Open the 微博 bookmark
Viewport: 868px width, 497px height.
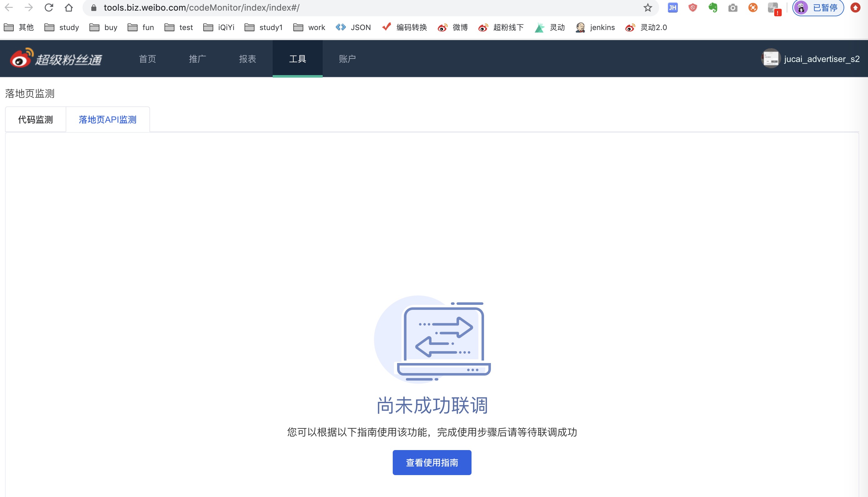click(x=453, y=27)
